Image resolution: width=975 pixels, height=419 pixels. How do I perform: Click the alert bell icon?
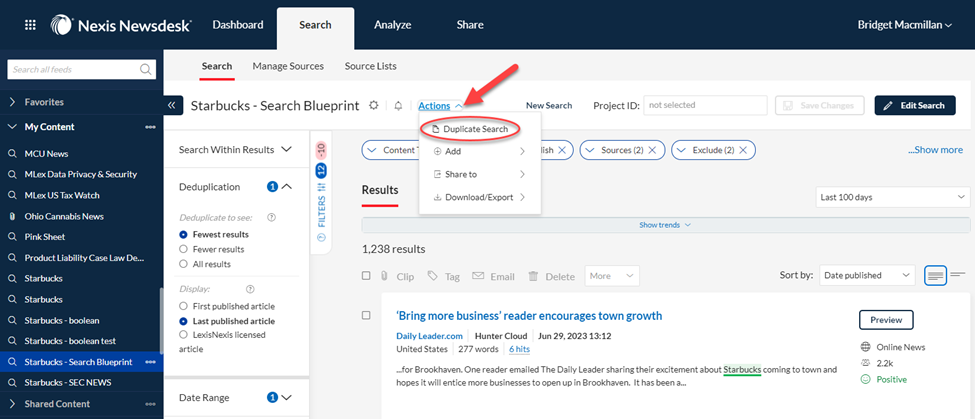[x=399, y=106]
